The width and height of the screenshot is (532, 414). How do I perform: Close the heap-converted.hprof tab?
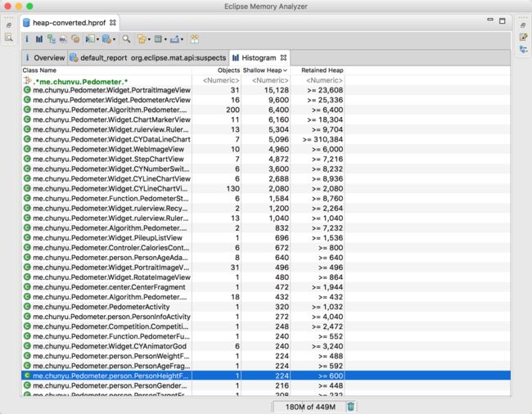113,23
